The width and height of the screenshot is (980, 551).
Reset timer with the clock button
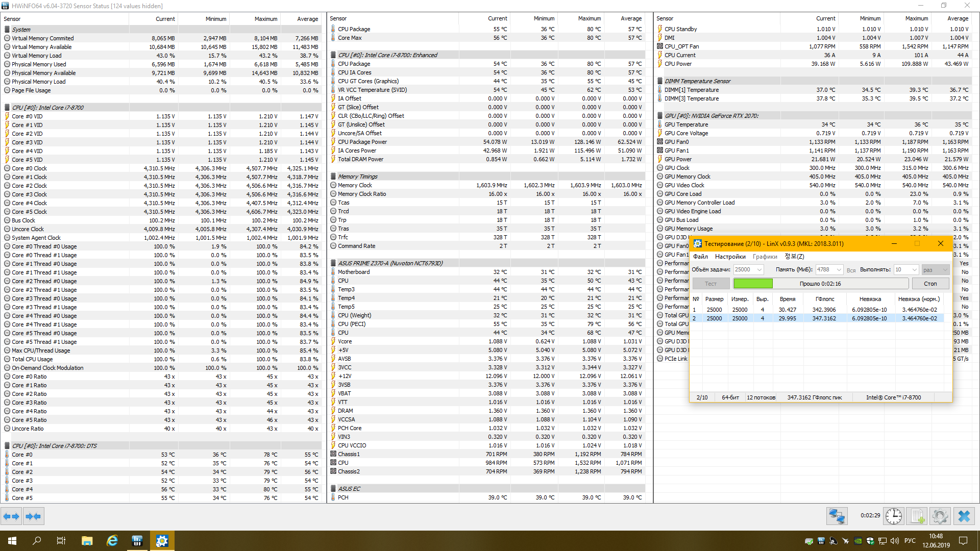[x=894, y=516]
